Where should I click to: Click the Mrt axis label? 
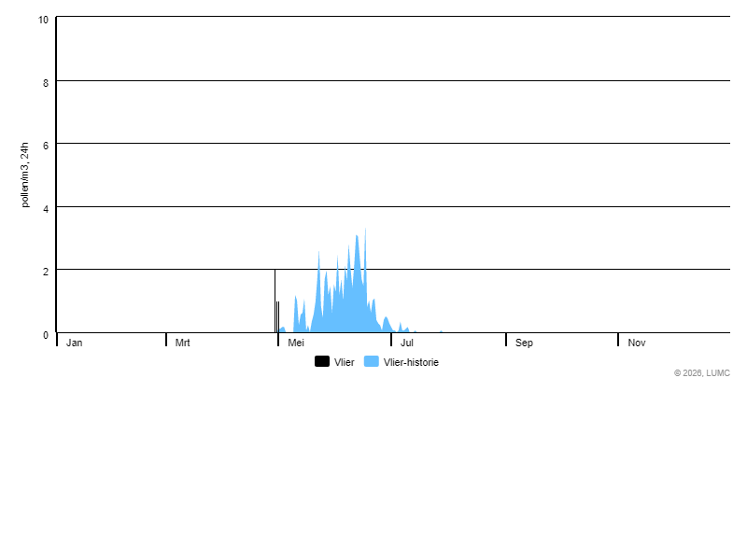tap(182, 343)
